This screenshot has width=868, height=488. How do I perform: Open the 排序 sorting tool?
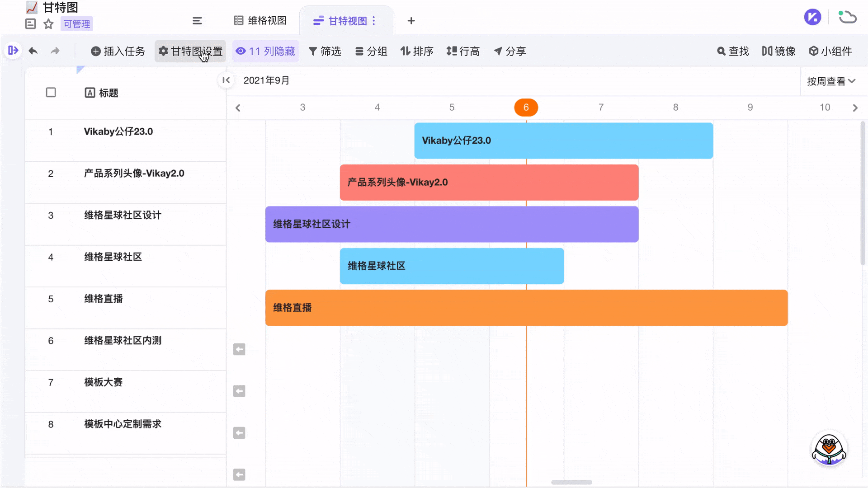[x=417, y=51]
